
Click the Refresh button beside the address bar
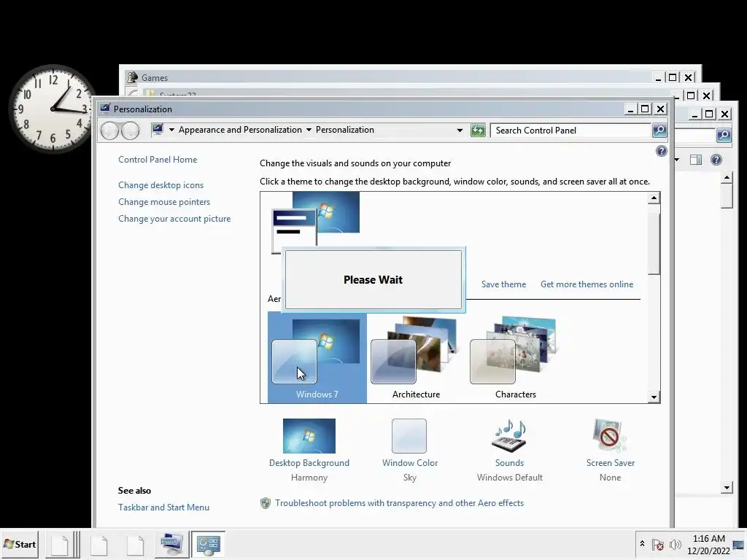coord(478,130)
